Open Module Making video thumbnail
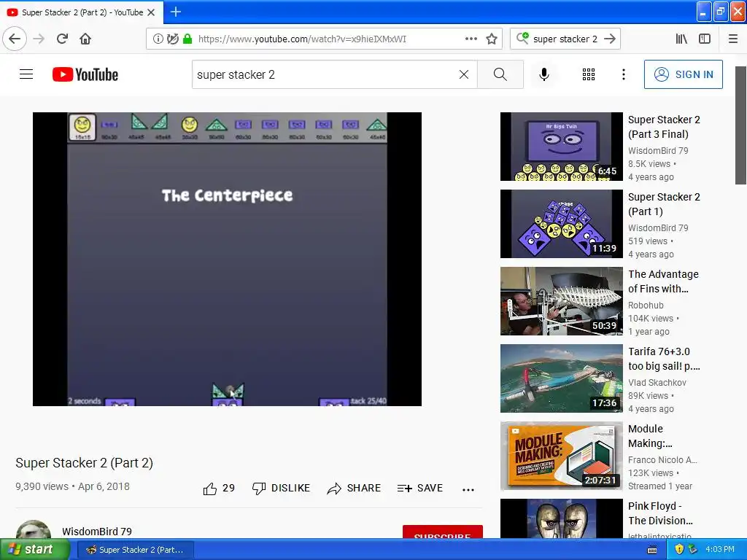 click(x=561, y=455)
